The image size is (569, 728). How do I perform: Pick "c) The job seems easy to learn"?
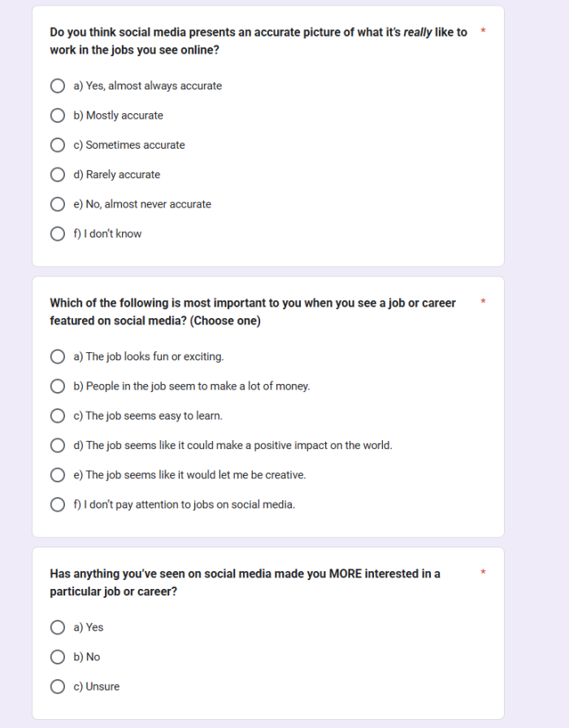[58, 415]
